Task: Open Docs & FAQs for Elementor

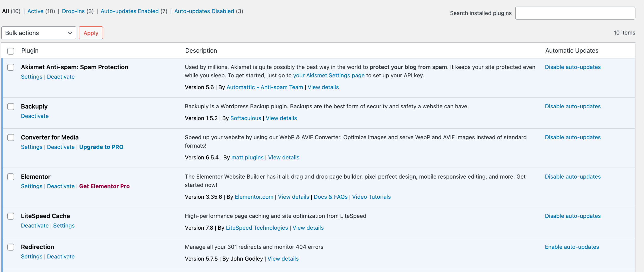Action: tap(330, 197)
